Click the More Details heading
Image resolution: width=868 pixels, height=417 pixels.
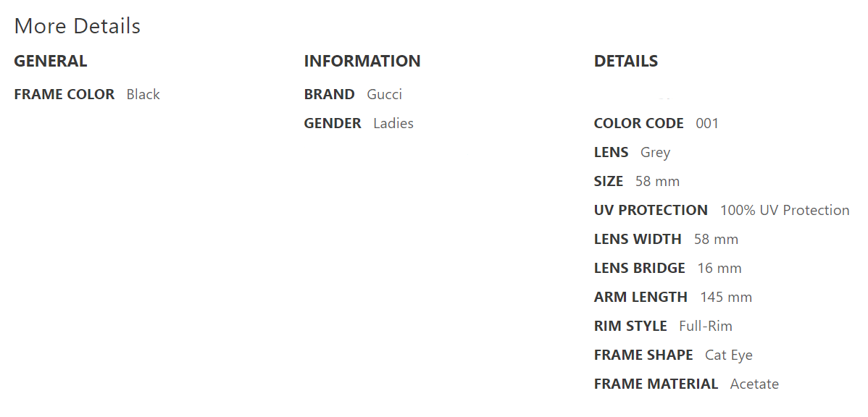point(77,26)
